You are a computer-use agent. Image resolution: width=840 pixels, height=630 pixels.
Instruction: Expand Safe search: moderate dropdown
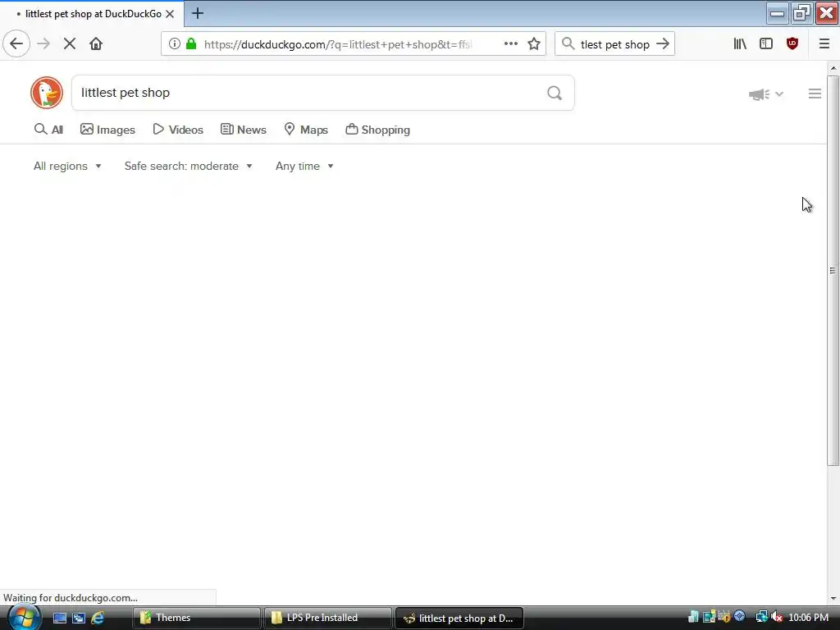(x=189, y=166)
